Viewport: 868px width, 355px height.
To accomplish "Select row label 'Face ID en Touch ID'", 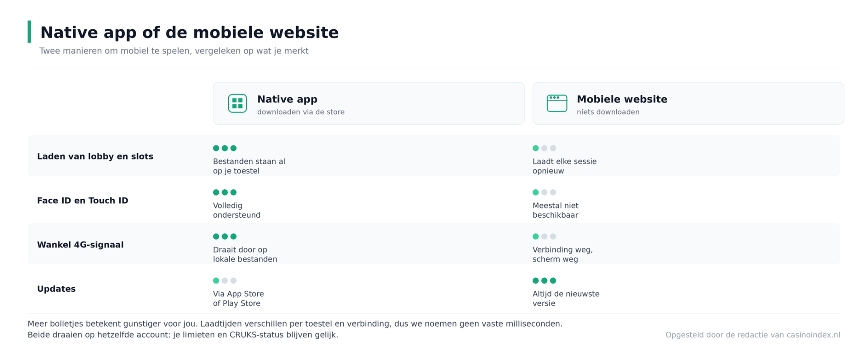I will [83, 201].
